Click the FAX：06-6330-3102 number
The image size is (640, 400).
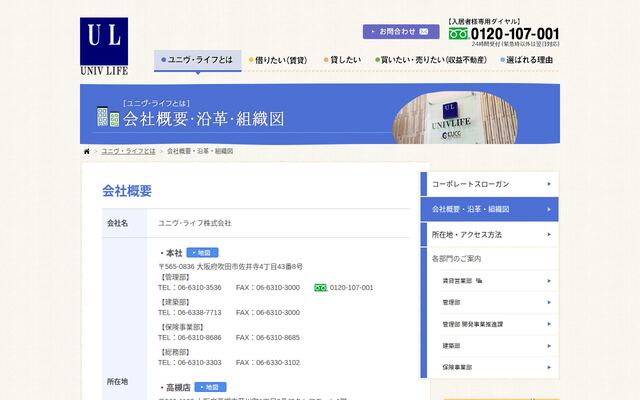[268, 362]
